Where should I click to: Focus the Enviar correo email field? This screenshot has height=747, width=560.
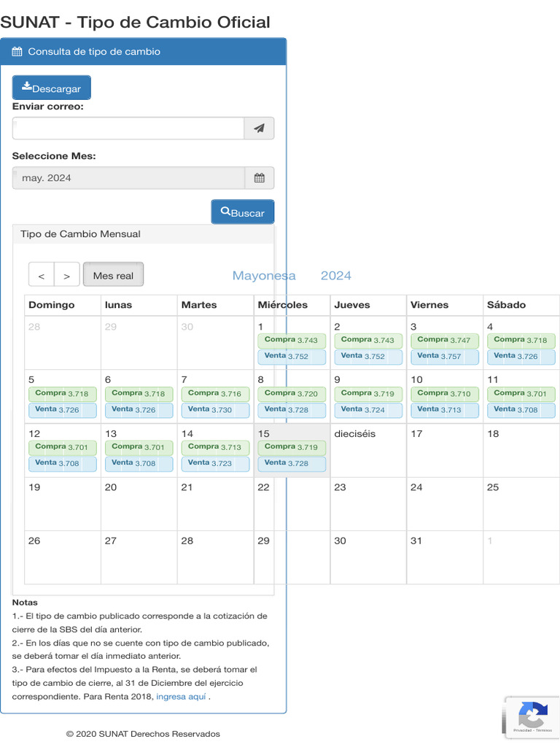click(x=128, y=128)
